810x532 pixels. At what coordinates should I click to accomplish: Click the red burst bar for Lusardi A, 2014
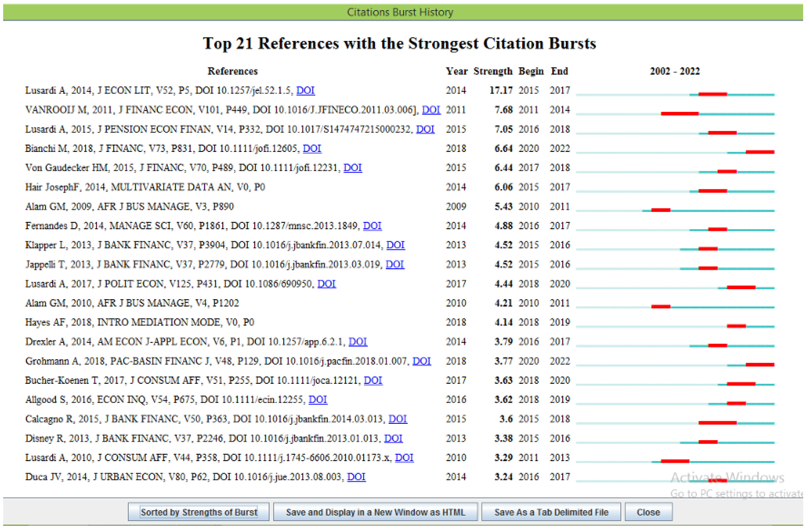712,94
